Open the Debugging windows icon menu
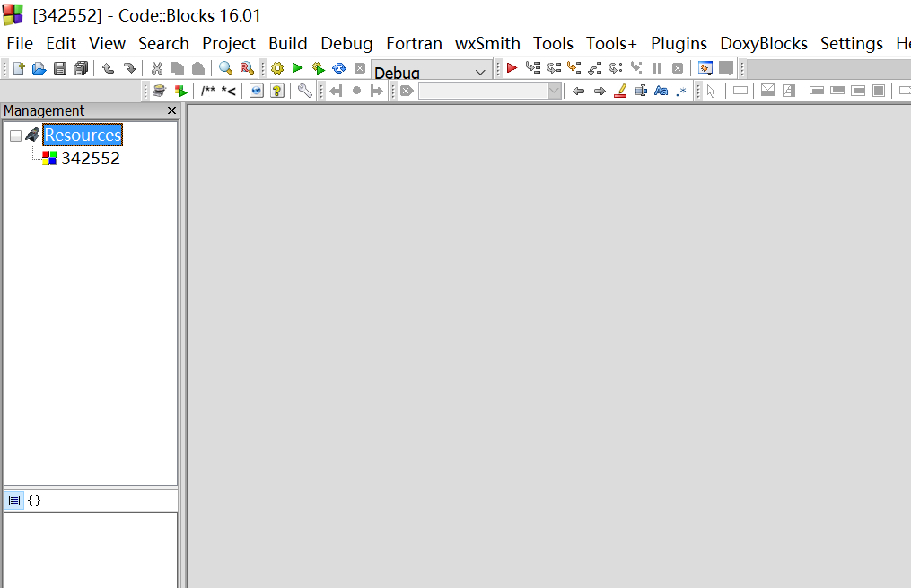911x588 pixels. click(x=705, y=68)
